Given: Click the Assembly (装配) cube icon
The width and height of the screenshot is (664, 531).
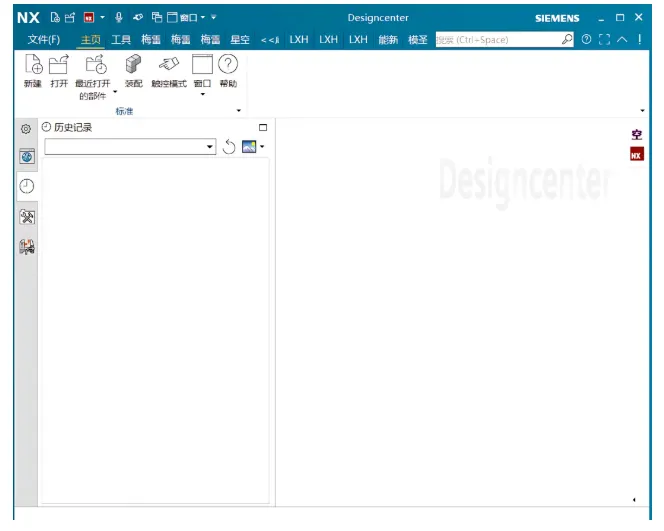Looking at the screenshot, I should tap(133, 64).
